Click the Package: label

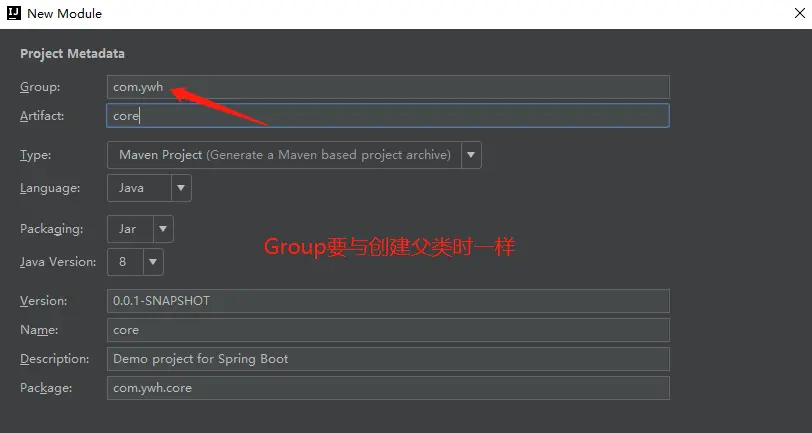[46, 388]
